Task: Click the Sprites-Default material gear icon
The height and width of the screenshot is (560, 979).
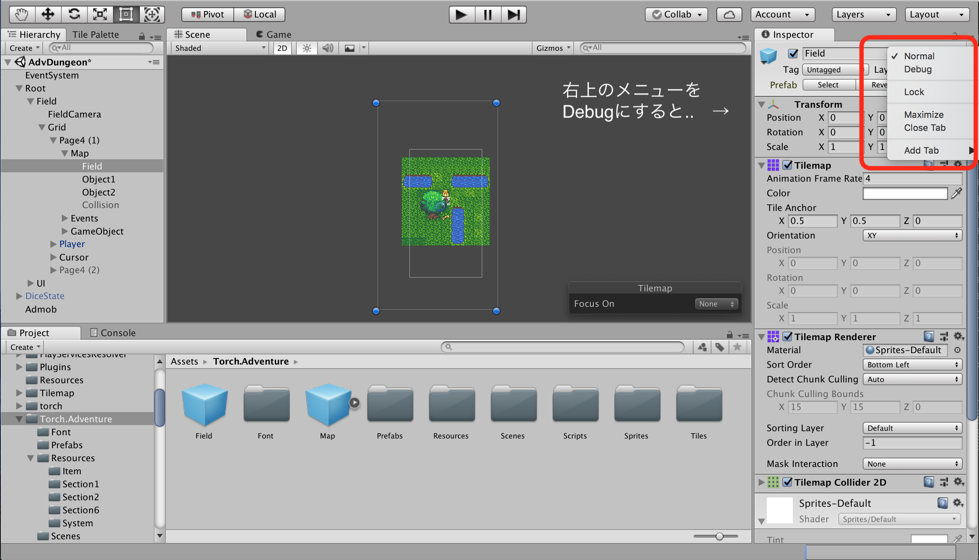Action: pyautogui.click(x=958, y=503)
